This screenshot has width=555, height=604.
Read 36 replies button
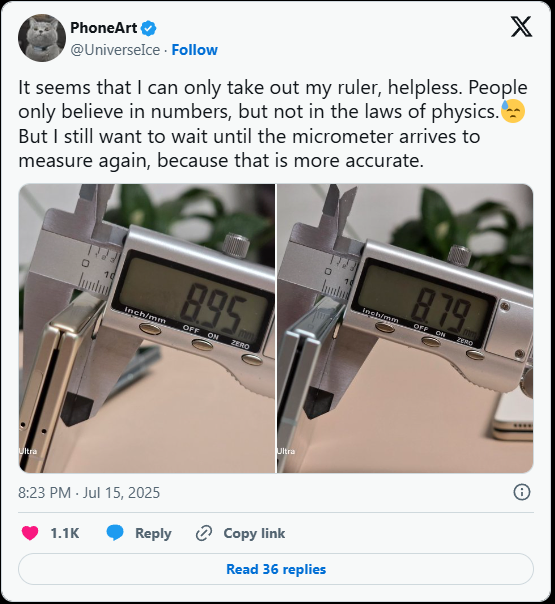point(276,569)
